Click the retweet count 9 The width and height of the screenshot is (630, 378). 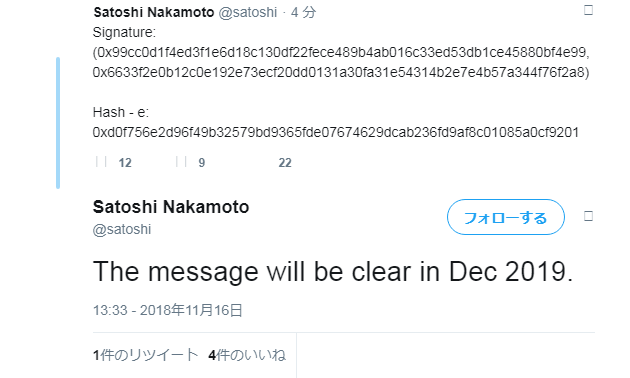click(x=202, y=163)
